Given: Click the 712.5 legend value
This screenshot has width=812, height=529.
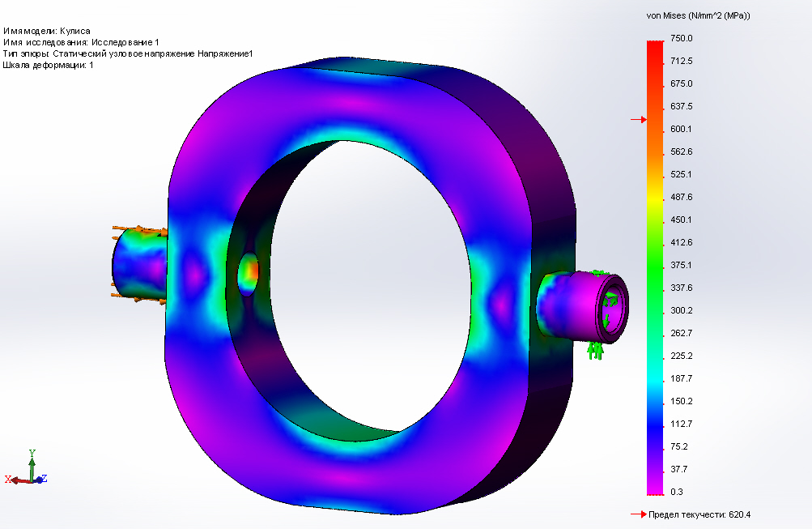Looking at the screenshot, I should [x=681, y=61].
